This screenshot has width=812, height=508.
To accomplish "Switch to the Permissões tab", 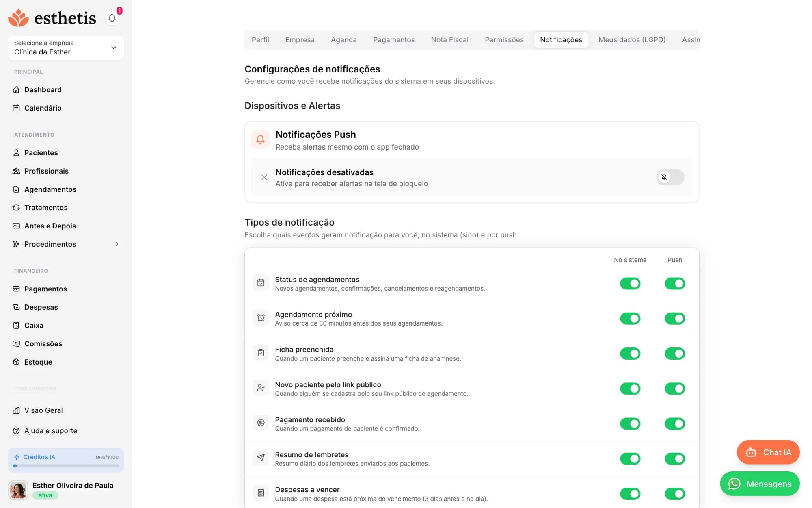I will point(504,40).
